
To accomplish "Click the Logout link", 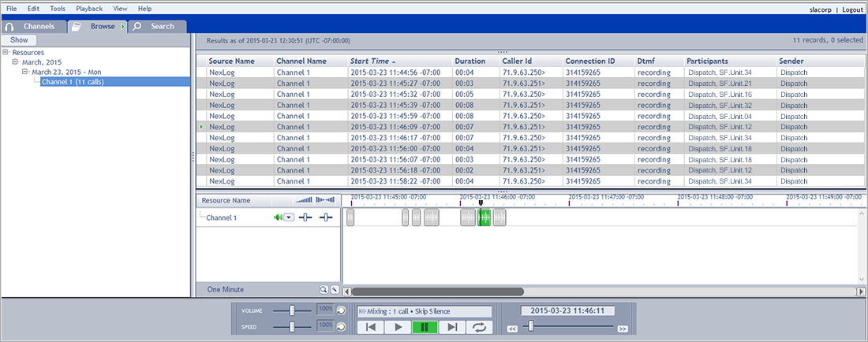I will coord(851,9).
